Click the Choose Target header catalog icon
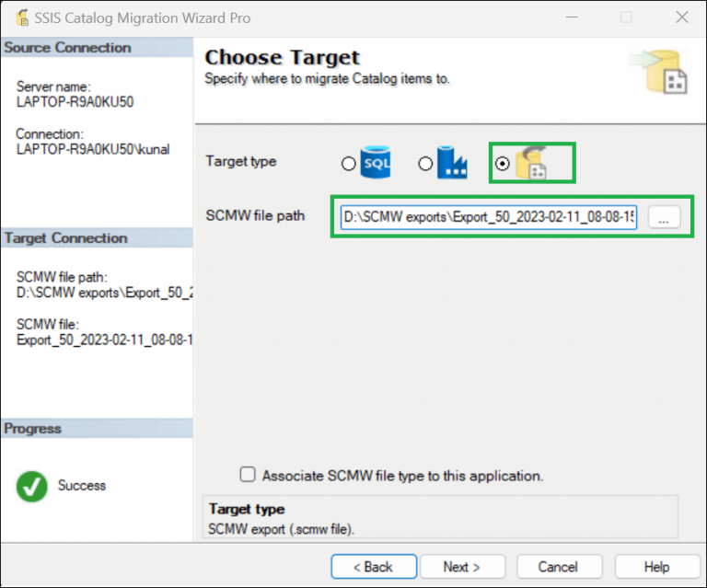This screenshot has height=588, width=707. [x=659, y=72]
